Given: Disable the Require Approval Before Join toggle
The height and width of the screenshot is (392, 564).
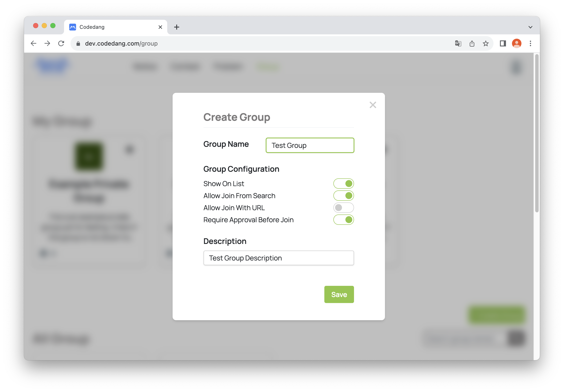Looking at the screenshot, I should pos(344,220).
